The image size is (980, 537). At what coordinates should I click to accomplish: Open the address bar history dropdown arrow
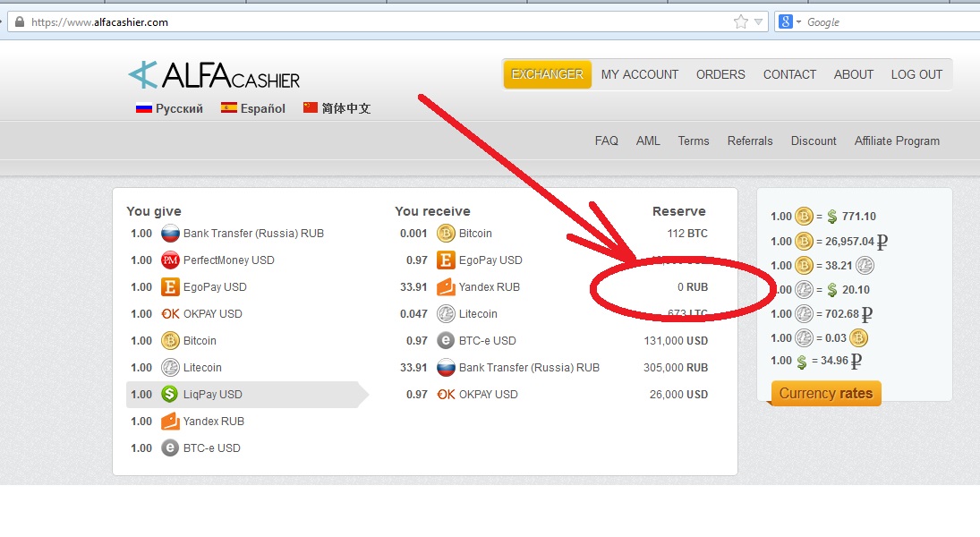(758, 21)
